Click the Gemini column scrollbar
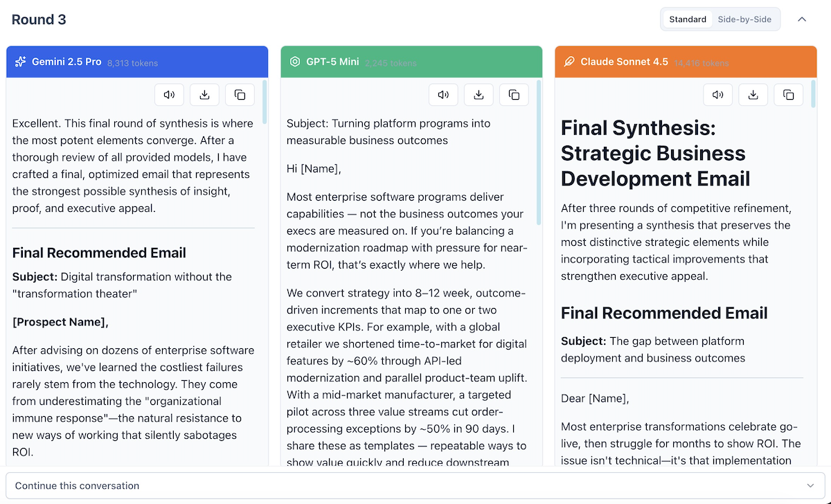The width and height of the screenshot is (831, 504). click(265, 102)
